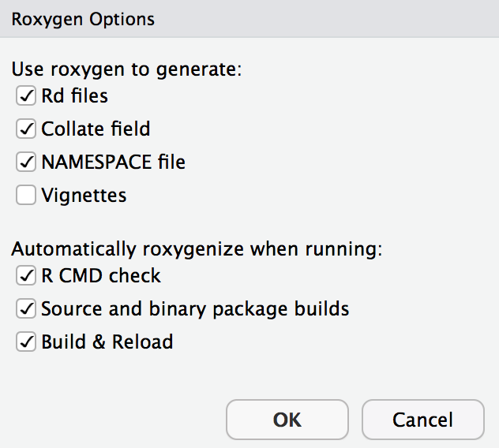Click the 'Collate field' label text
Screen dimensions: 499x448
pyautogui.click(x=96, y=129)
